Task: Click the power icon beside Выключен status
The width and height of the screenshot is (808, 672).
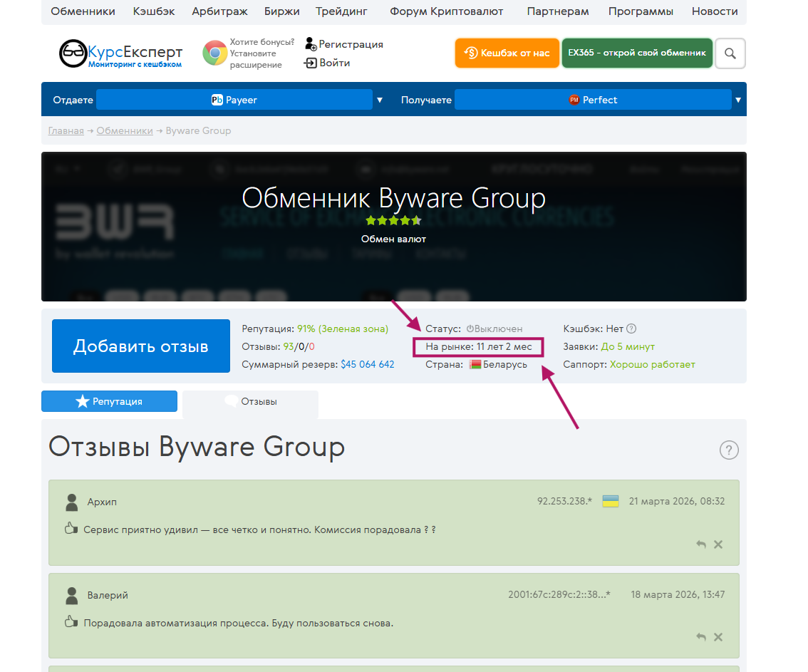Action: point(470,329)
